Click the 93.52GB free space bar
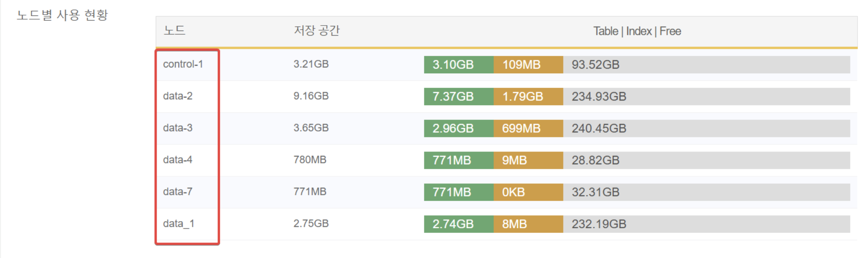 (x=706, y=64)
